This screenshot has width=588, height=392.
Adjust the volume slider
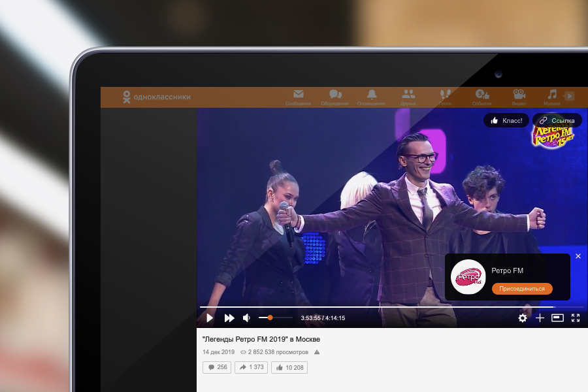(x=275, y=318)
